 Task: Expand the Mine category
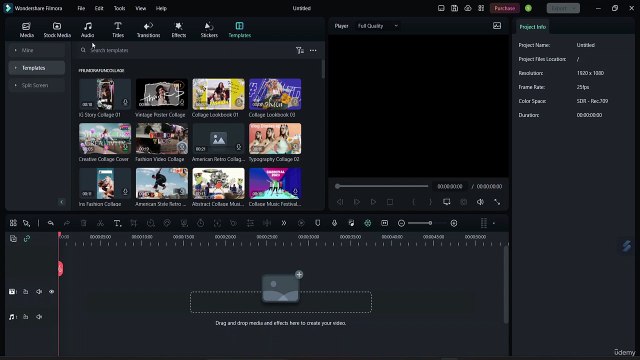tap(37, 50)
